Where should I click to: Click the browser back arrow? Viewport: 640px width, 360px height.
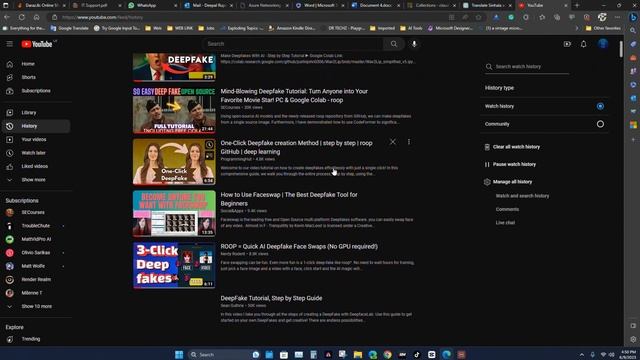point(7,17)
